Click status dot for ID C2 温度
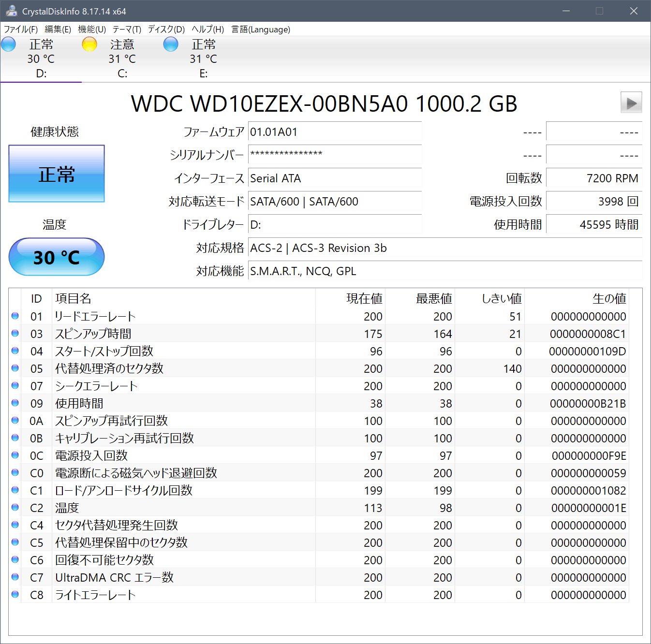 tap(15, 507)
